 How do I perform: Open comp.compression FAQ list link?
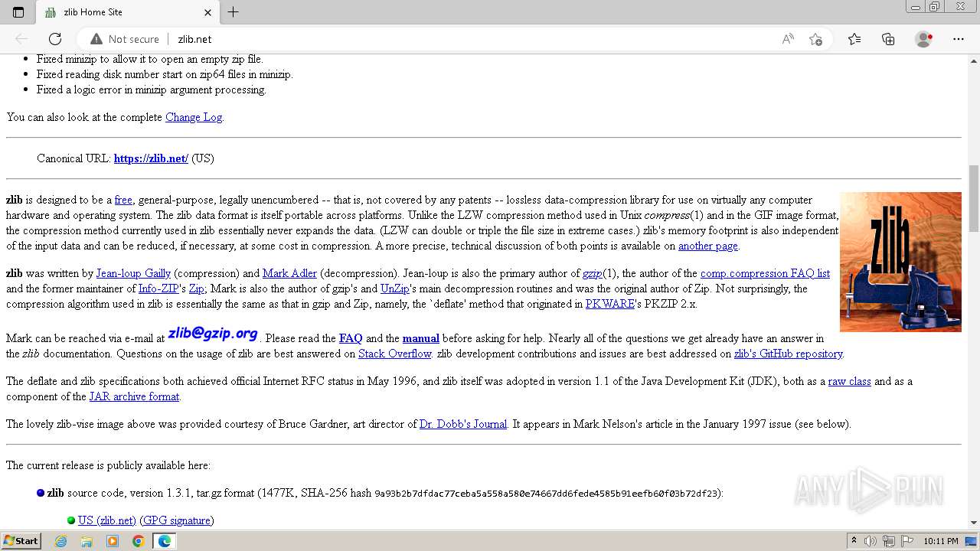765,273
